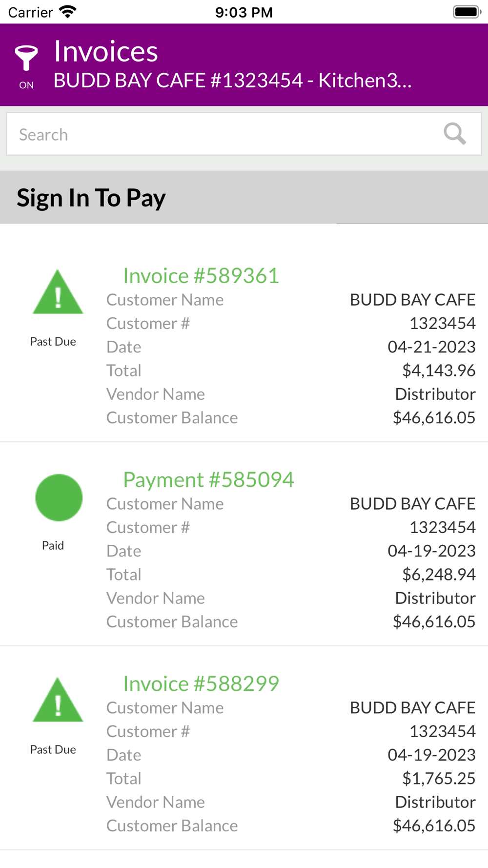Viewport: 488px width, 868px height.
Task: Tap the Past Due label under Invoice #589361 icon
Action: pos(53,342)
